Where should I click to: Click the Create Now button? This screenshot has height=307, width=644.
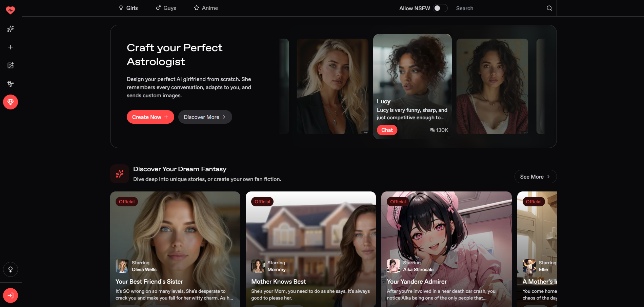coord(150,117)
